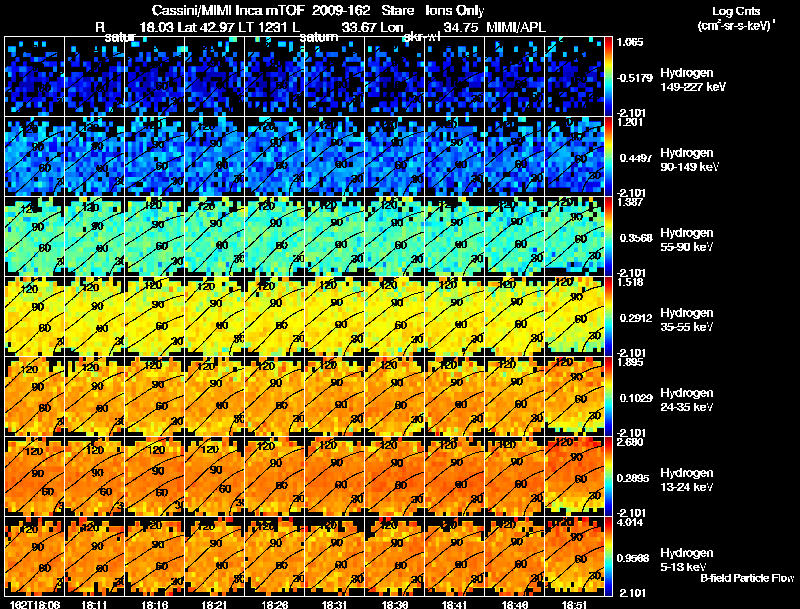Click the 'Hydrogen 35-55 keV' row label
Screen dimensions: 800x609
coord(687,320)
